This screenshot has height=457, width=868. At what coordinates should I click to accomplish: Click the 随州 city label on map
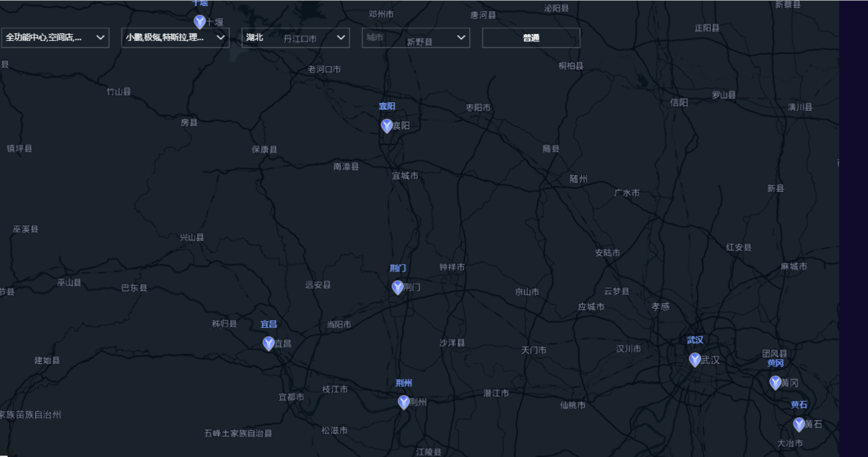tap(579, 179)
